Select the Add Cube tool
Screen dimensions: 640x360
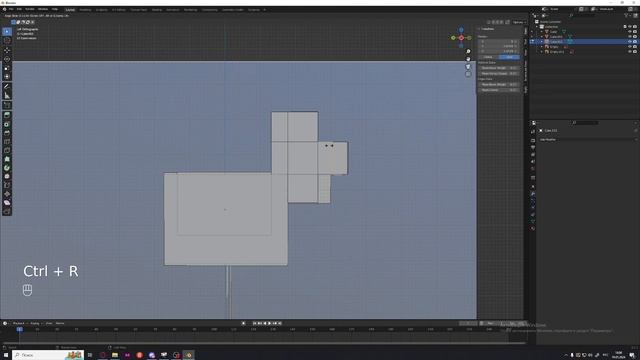pos(7,105)
